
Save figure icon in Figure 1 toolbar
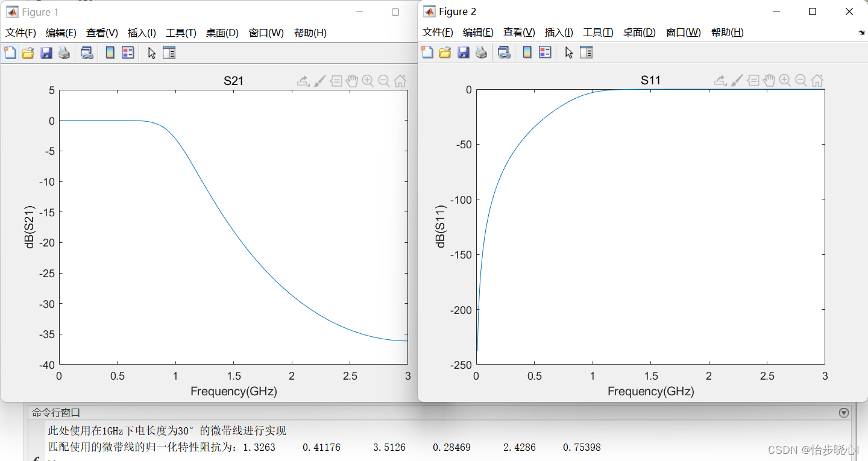pos(46,53)
